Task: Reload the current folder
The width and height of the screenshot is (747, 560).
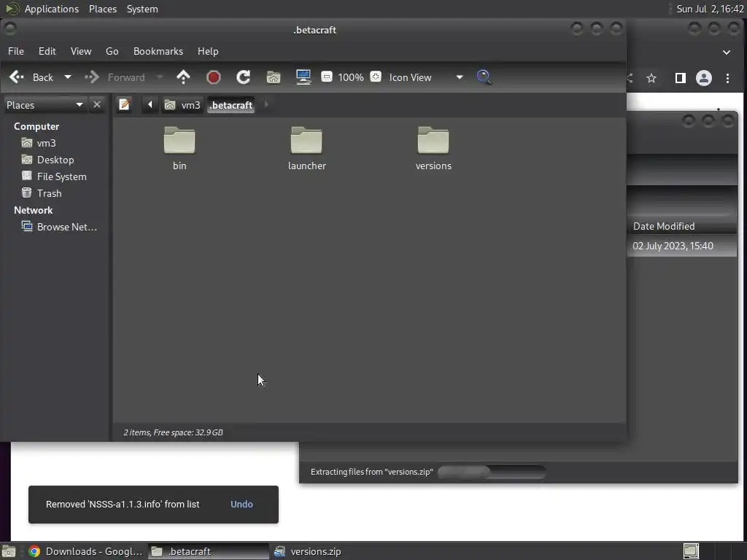Action: pos(244,77)
